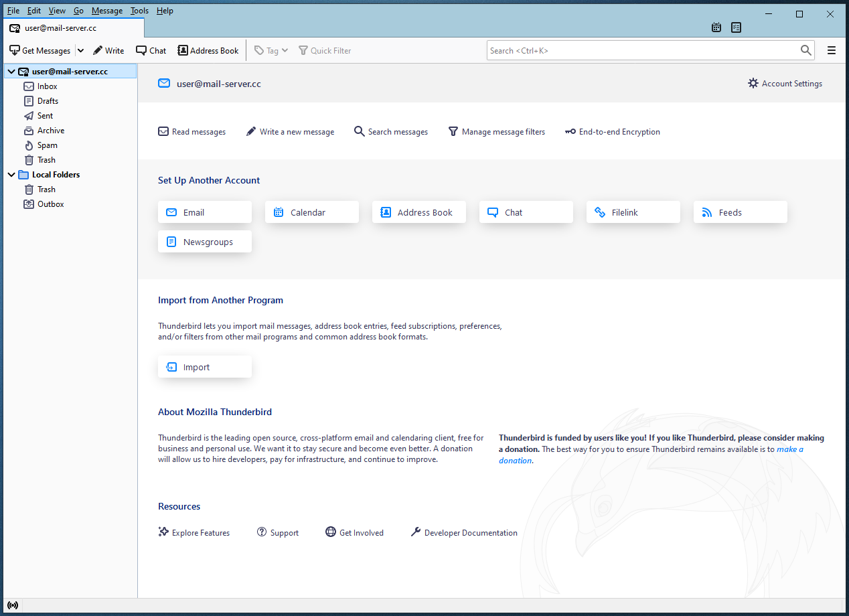
Task: Collapse the user@mail-server.cc account tree
Action: click(x=11, y=72)
